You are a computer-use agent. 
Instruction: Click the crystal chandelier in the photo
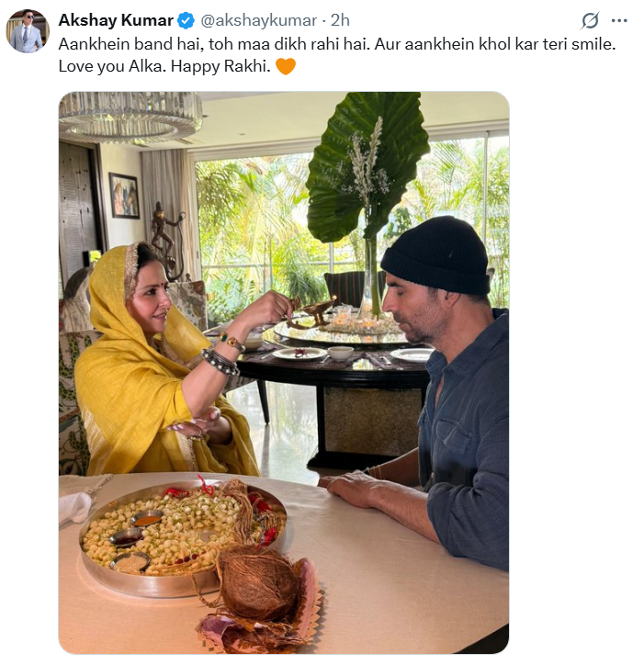pyautogui.click(x=130, y=117)
